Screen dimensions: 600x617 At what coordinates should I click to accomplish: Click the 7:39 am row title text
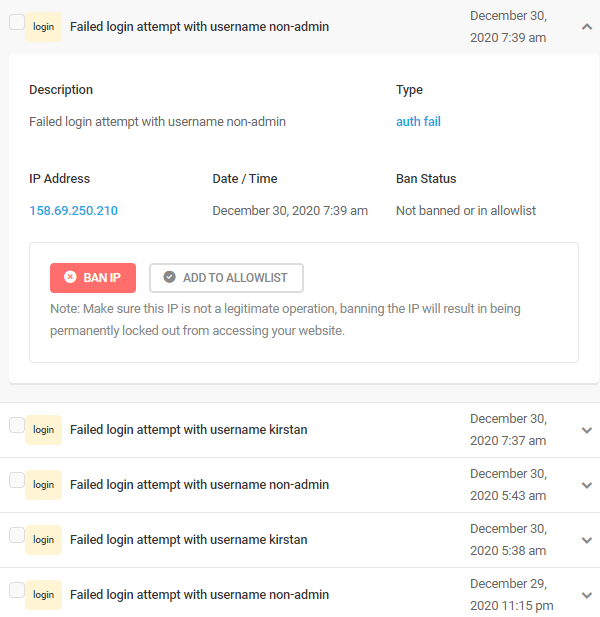click(199, 27)
